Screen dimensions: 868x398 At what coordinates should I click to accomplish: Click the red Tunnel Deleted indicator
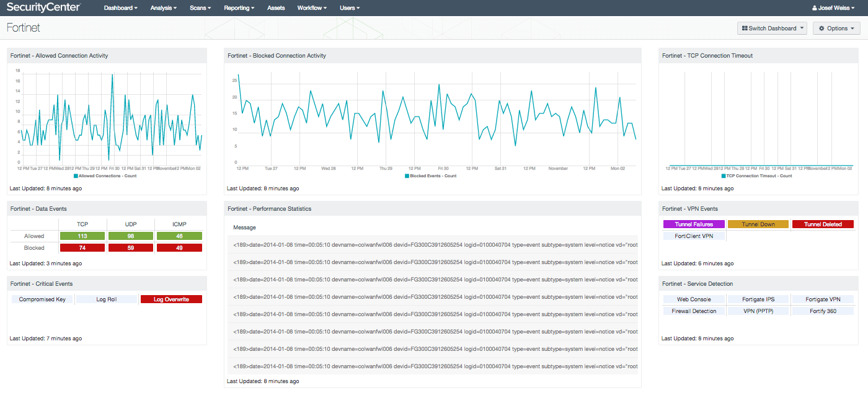[823, 224]
